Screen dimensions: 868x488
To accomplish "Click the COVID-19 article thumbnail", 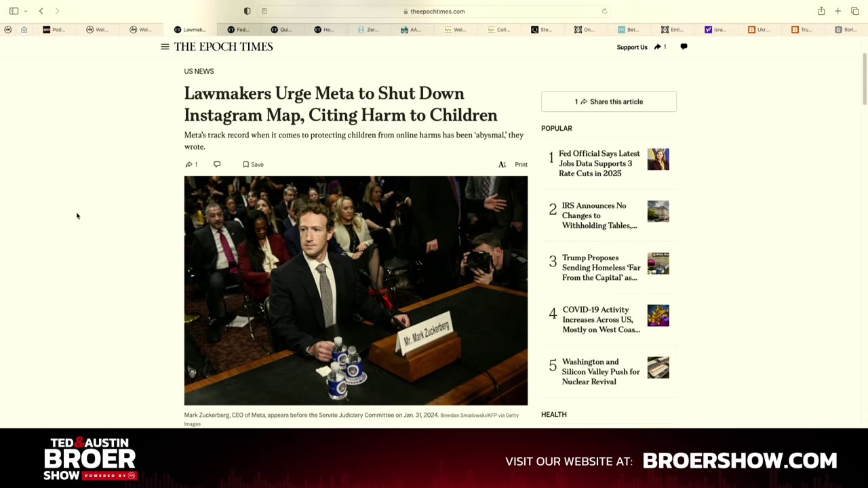I will (658, 315).
